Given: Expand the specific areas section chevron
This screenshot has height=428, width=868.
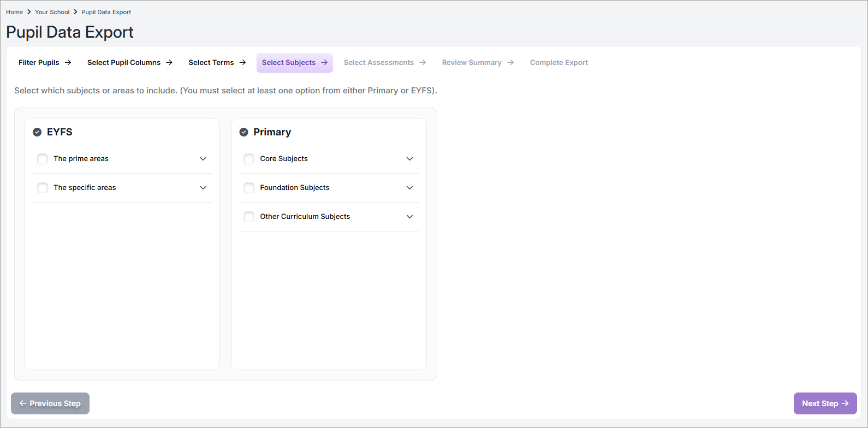Looking at the screenshot, I should 203,188.
